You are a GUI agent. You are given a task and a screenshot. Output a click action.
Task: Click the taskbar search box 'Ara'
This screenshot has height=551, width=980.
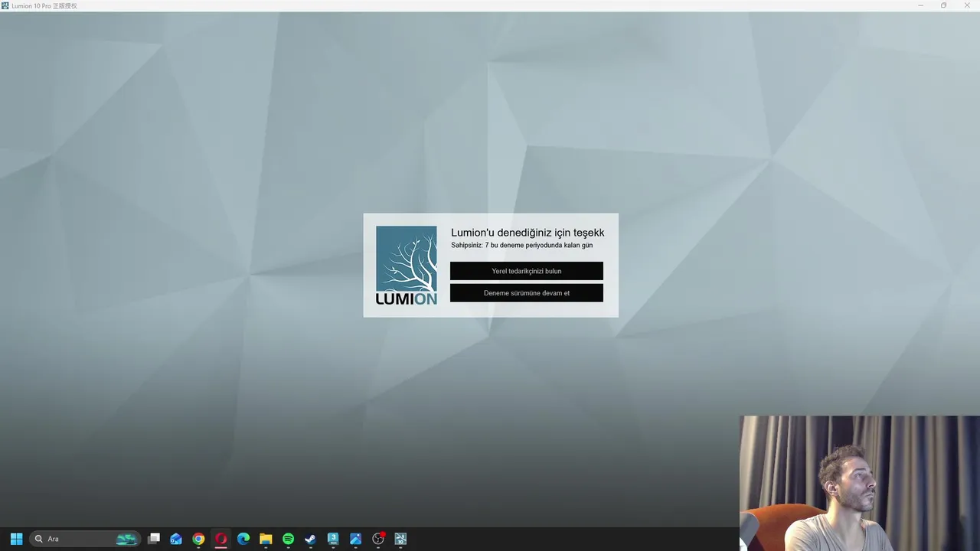(85, 539)
